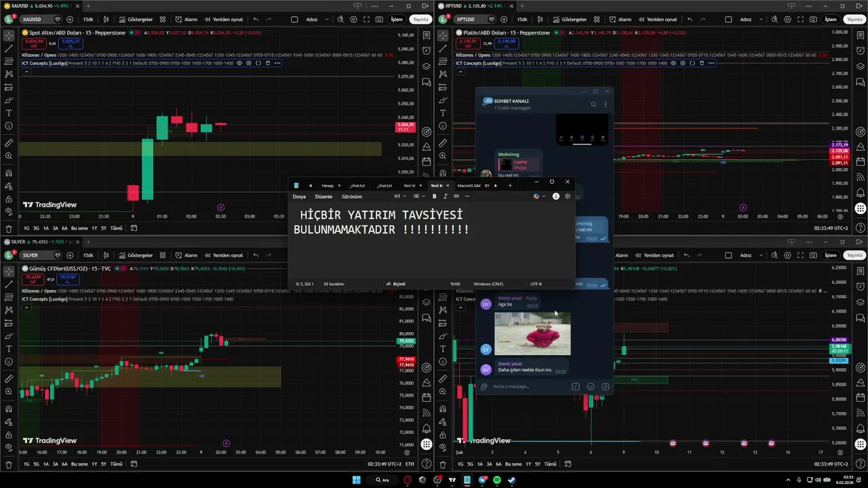Toggle hide all drawings eye in SILVER chart

[x=9, y=449]
